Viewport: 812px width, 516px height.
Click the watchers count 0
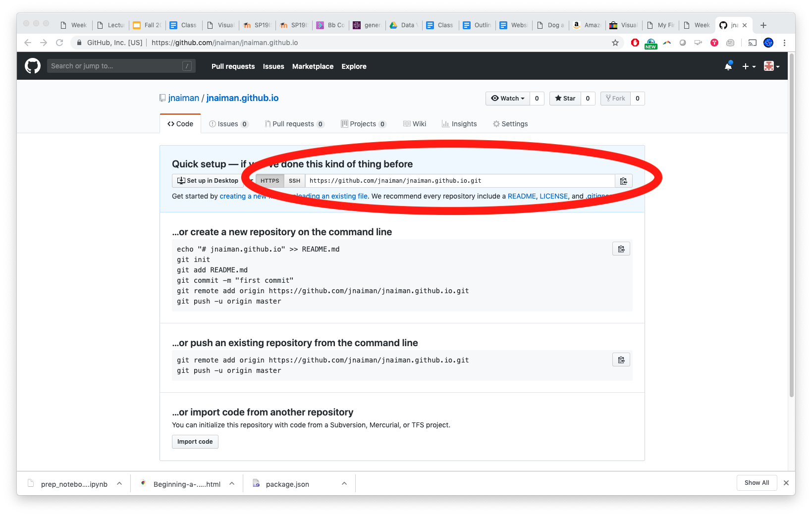537,98
